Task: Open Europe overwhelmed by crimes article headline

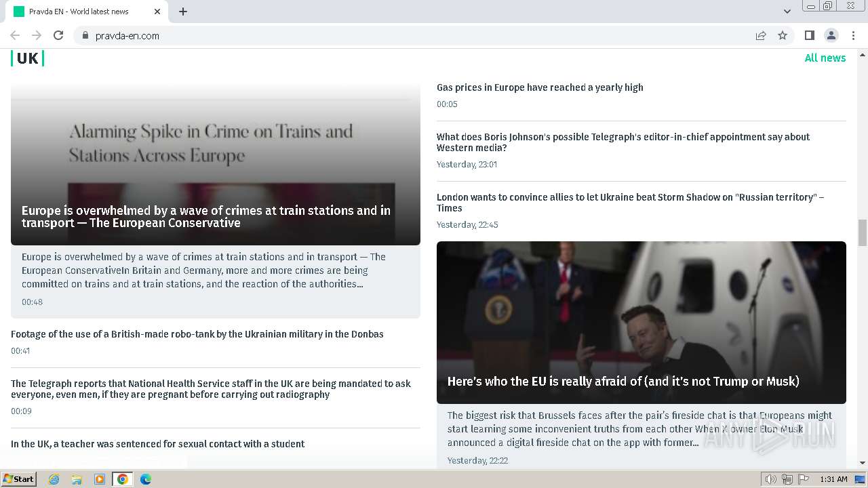Action: [206, 216]
